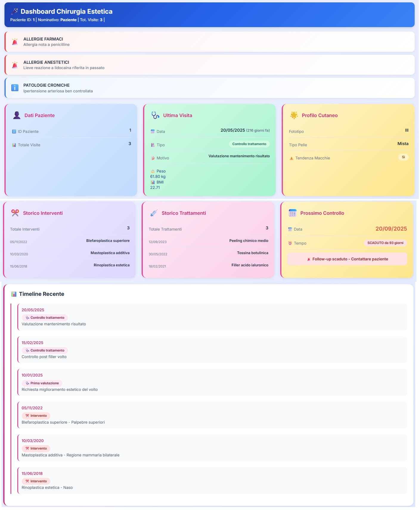Click the calendar icon beside Ultima Visita Data
Screen dimensions: 420x510
(153, 132)
